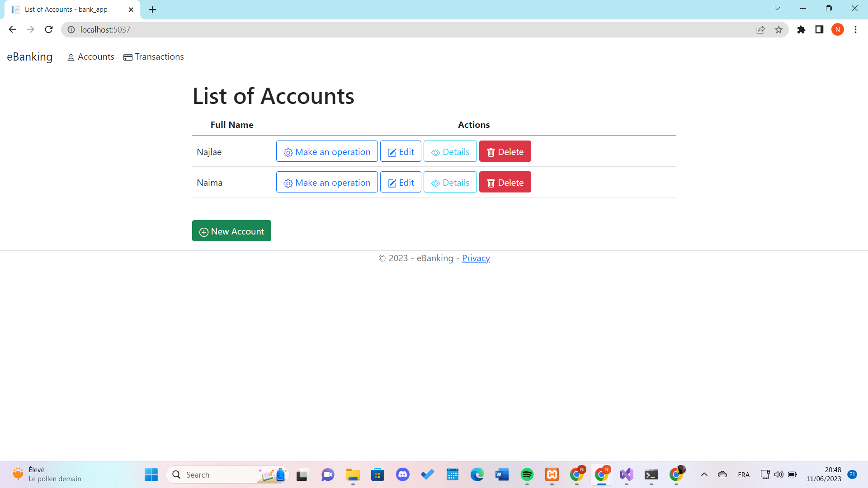The image size is (868, 488).
Task: Open the Accounts navigation menu item
Action: pos(91,57)
